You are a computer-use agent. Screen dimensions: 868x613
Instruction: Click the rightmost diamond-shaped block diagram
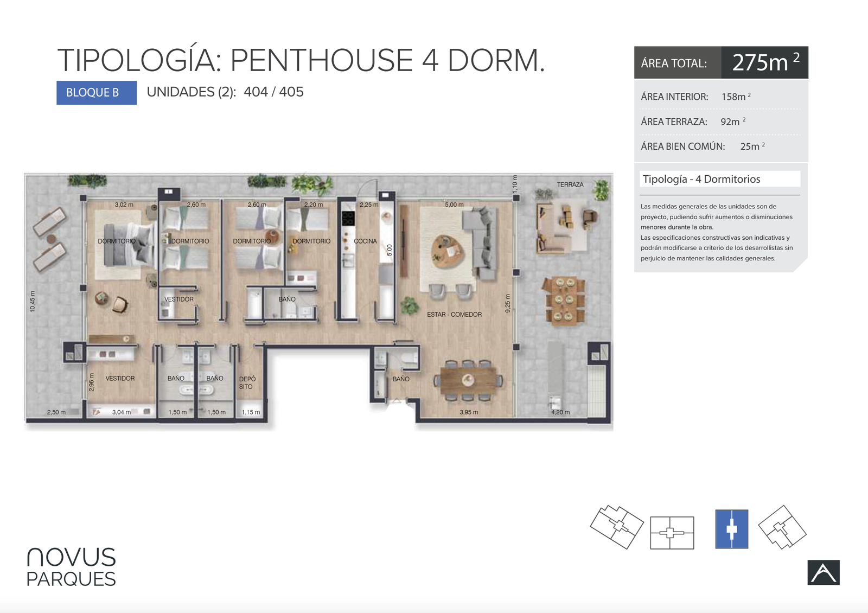coord(782,527)
